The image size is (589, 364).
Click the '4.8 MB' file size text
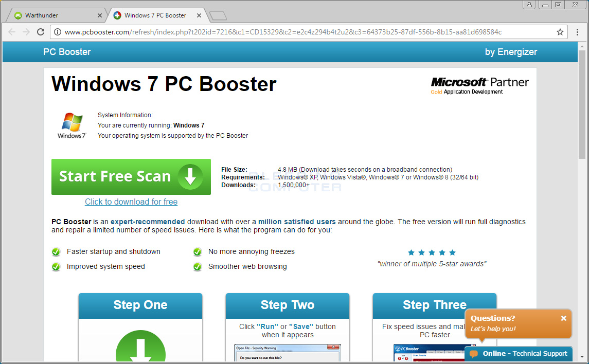click(288, 170)
